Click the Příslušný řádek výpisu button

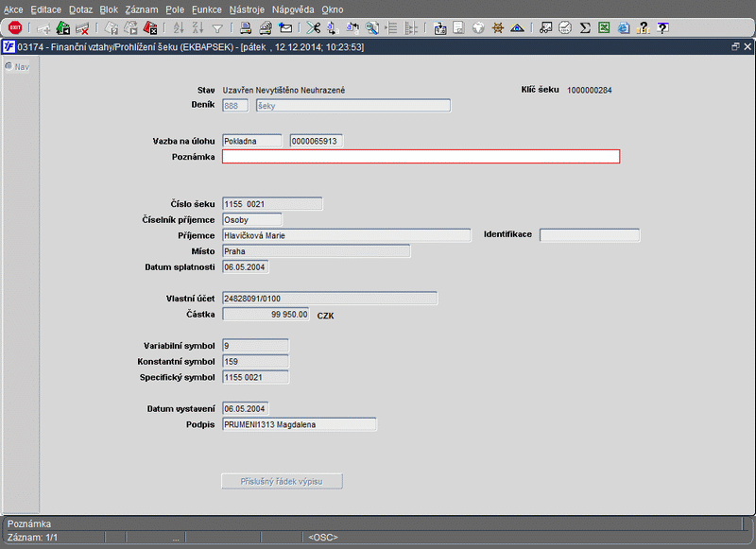(x=282, y=481)
